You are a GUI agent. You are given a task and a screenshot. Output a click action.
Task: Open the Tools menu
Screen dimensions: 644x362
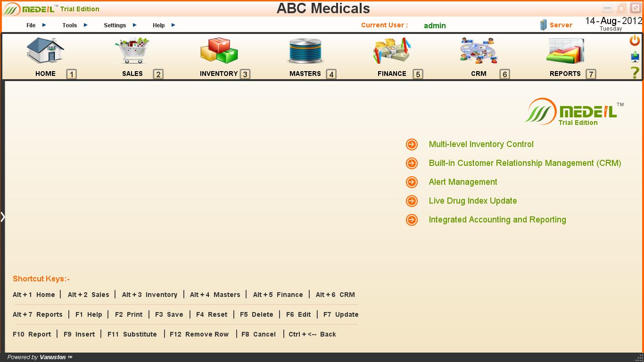pyautogui.click(x=70, y=25)
